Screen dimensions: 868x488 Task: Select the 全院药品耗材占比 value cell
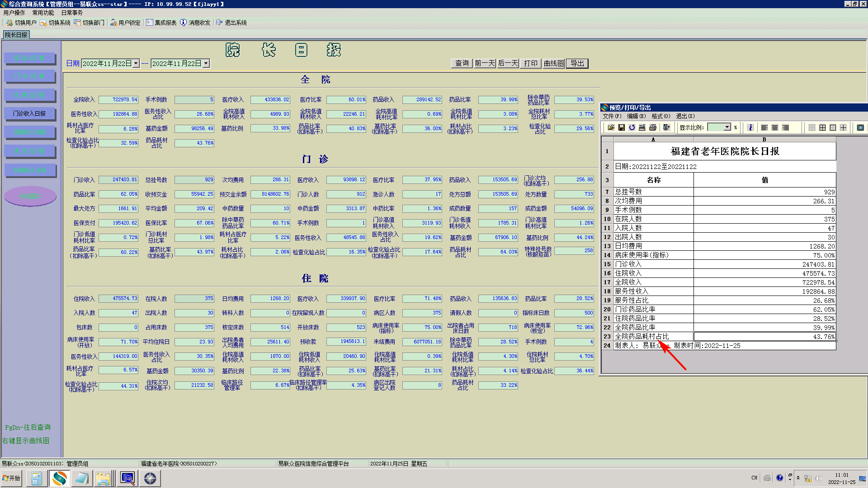(x=764, y=336)
